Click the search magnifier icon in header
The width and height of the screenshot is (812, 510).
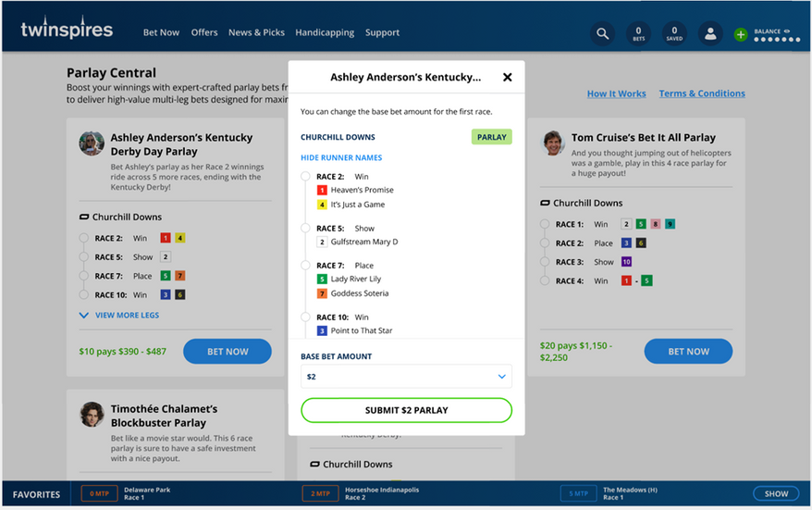coord(603,34)
